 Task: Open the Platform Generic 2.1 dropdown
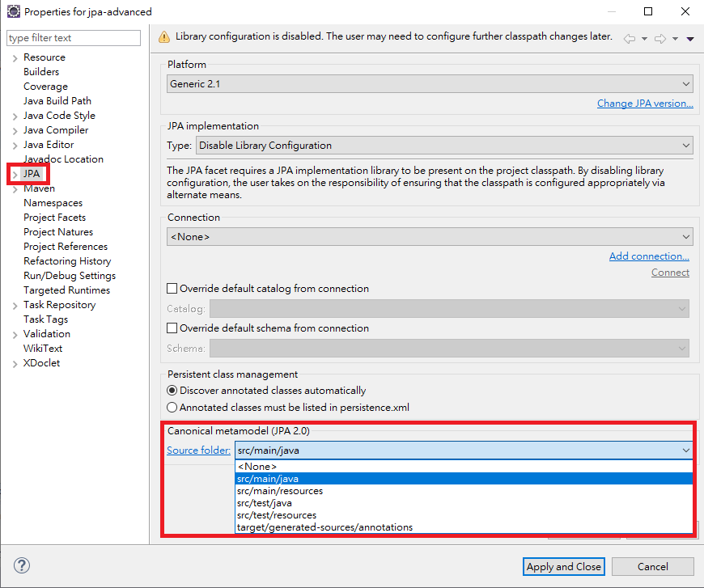click(x=430, y=84)
